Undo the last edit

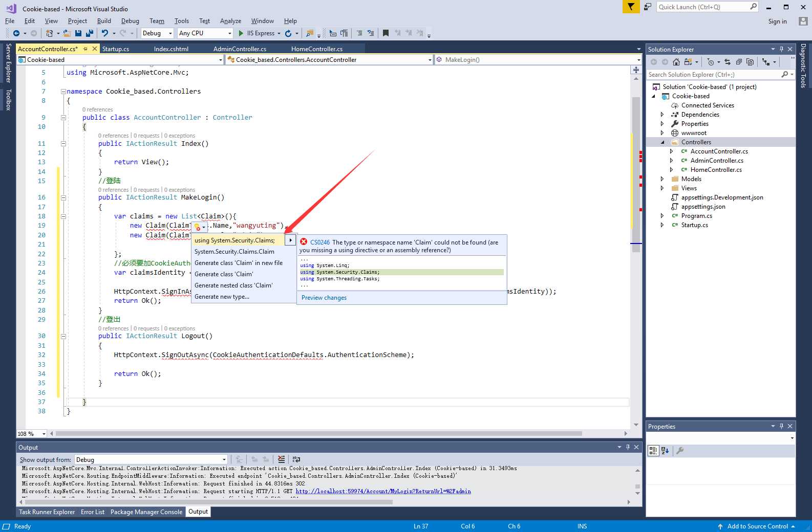(x=105, y=33)
